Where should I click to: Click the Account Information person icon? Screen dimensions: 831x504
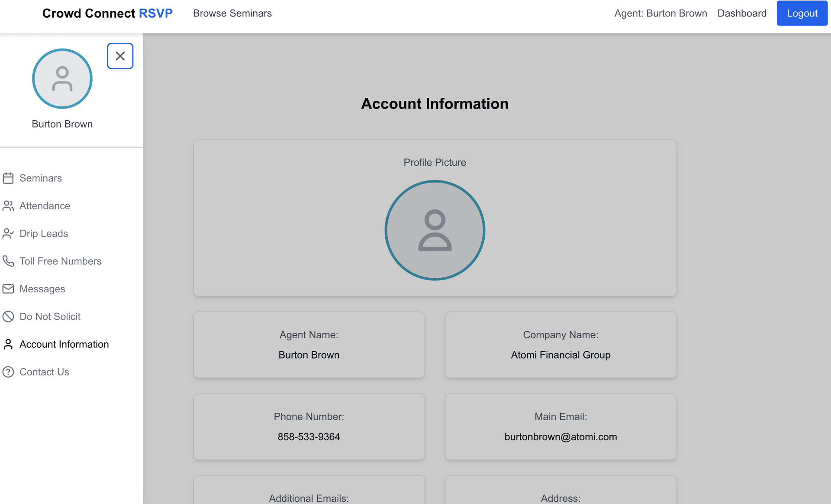[8, 344]
